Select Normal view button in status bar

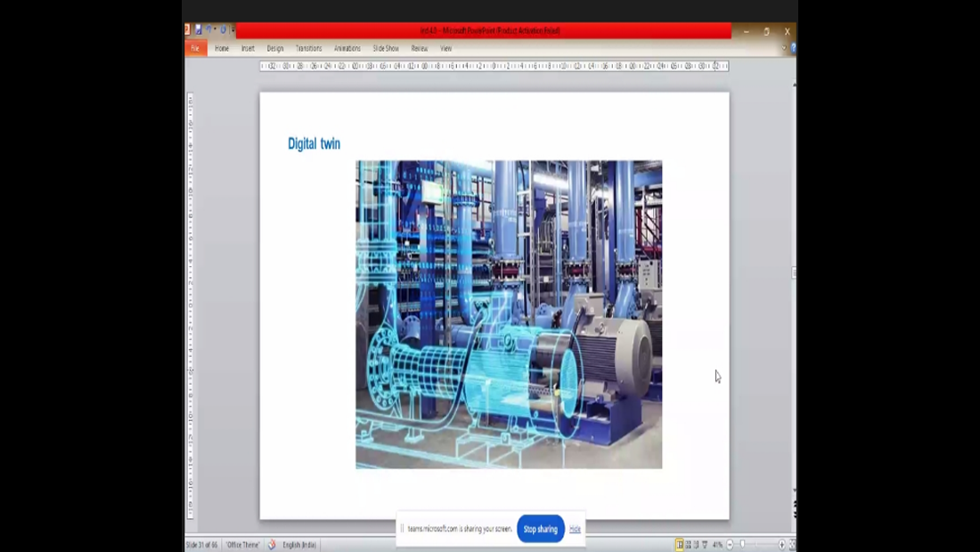[680, 545]
